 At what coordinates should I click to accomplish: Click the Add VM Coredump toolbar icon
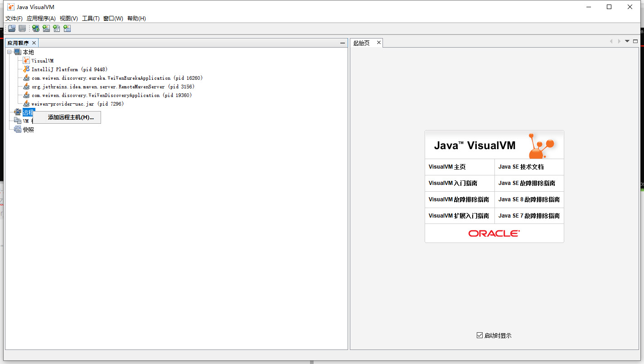(x=57, y=29)
